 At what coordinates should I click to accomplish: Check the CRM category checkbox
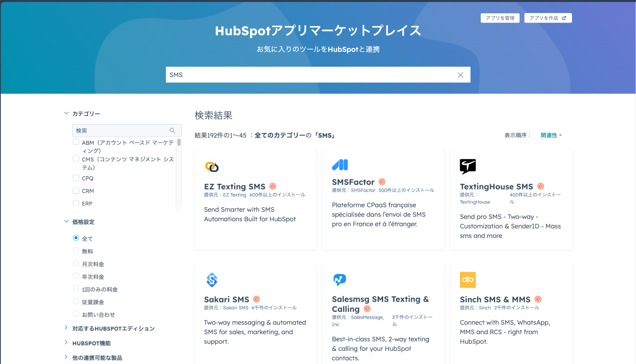76,190
